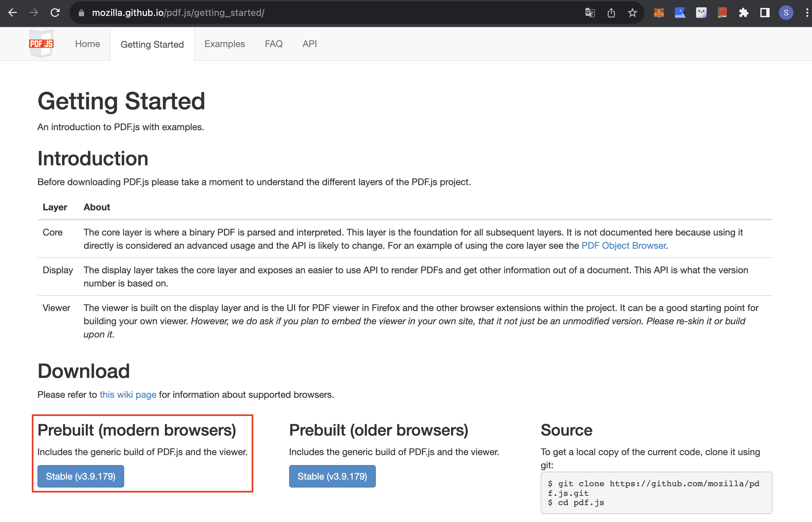Image resolution: width=812 pixels, height=522 pixels.
Task: Toggle the browser side panel icon
Action: click(x=765, y=13)
